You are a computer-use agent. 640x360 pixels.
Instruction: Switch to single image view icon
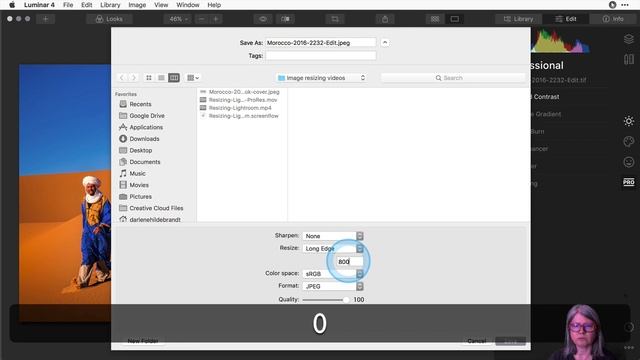454,19
